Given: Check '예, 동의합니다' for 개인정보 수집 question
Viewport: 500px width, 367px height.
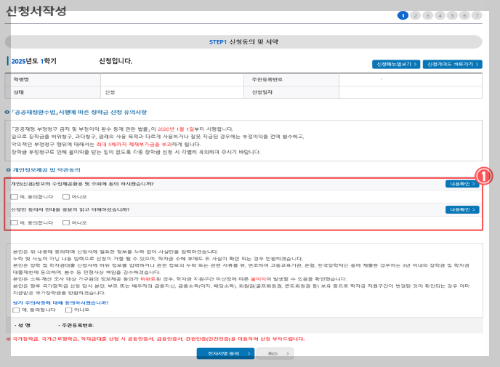Looking at the screenshot, I should pyautogui.click(x=14, y=197).
